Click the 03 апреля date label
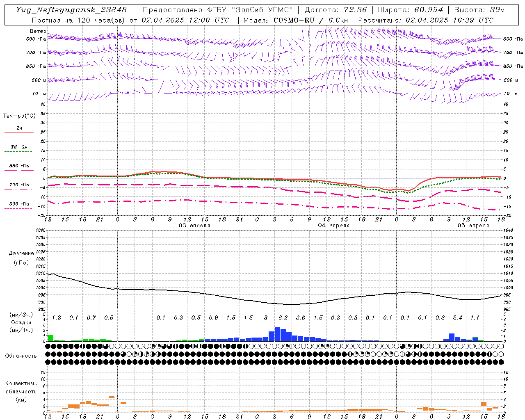525x420 pixels. pos(194,226)
